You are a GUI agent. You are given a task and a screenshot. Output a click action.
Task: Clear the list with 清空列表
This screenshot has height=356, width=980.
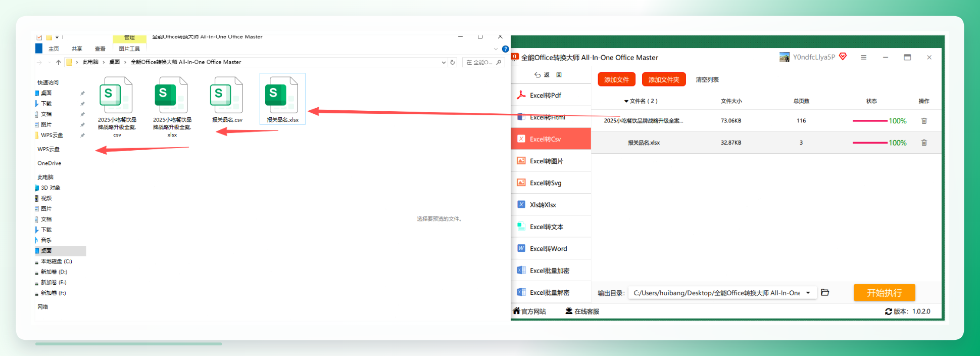click(x=707, y=80)
